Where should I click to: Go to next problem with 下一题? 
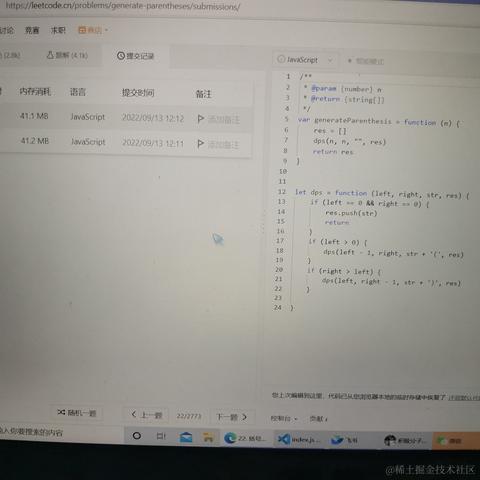232,417
